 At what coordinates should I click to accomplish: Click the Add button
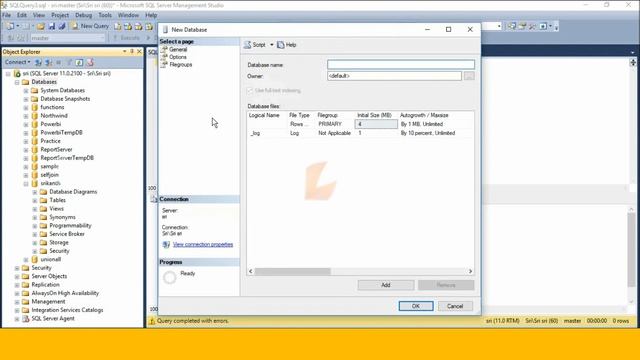(x=386, y=285)
